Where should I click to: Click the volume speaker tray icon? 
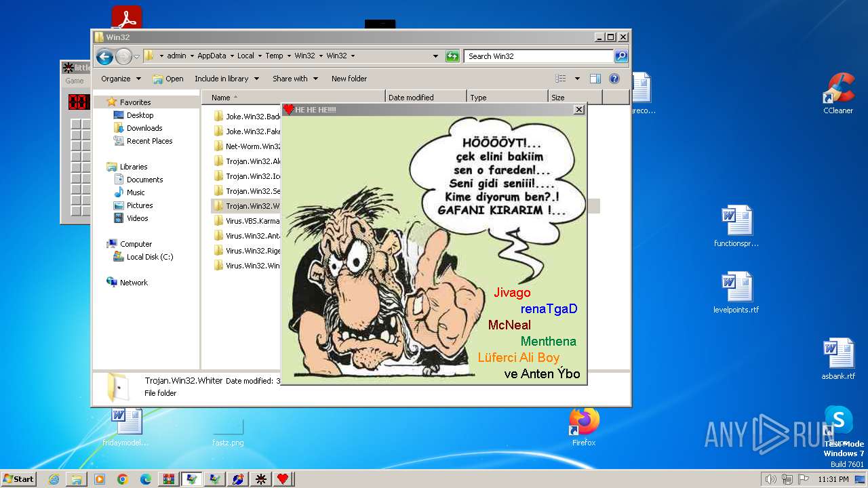(770, 479)
